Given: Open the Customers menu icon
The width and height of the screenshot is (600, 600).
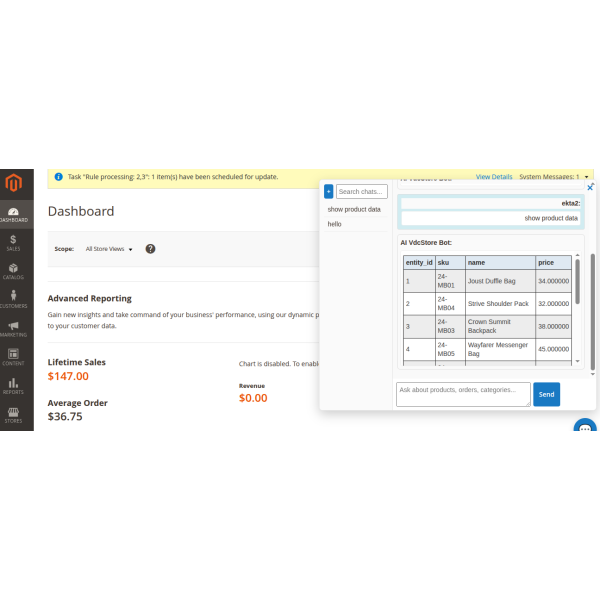Looking at the screenshot, I should pyautogui.click(x=13, y=299).
